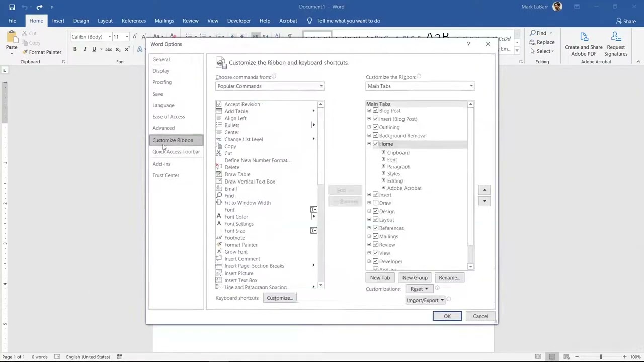This screenshot has height=362, width=644.
Task: Click Move Up arrow beside ribbon list
Action: [484, 190]
